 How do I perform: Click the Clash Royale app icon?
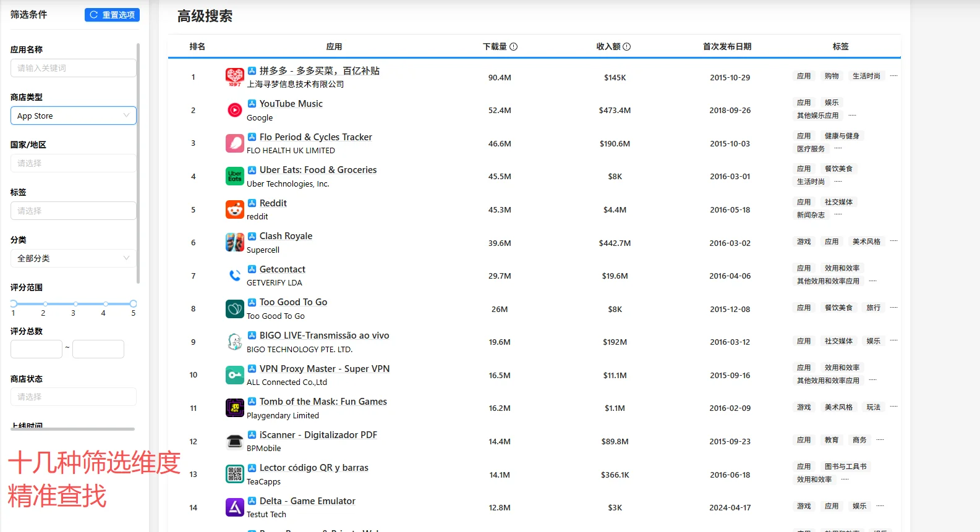tap(235, 242)
